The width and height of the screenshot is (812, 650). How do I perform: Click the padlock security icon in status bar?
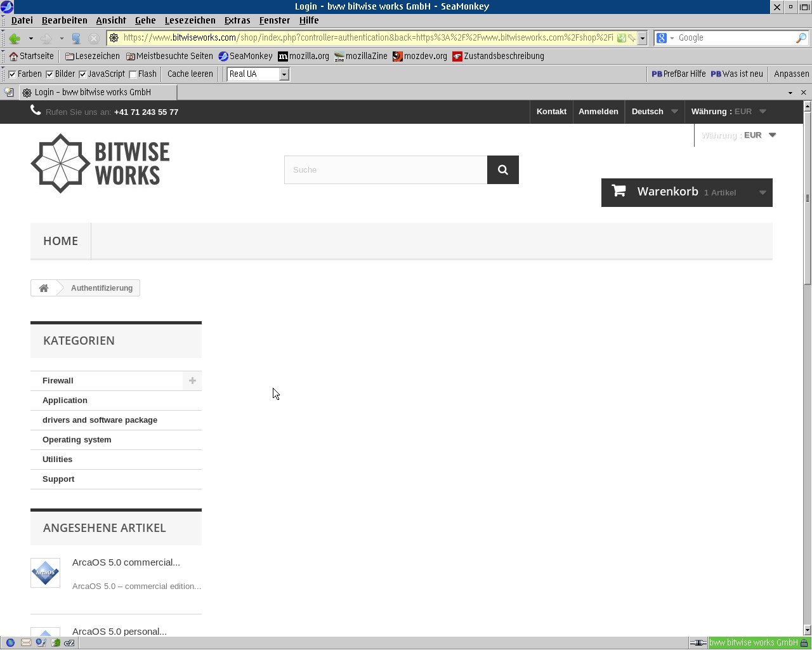click(x=804, y=643)
